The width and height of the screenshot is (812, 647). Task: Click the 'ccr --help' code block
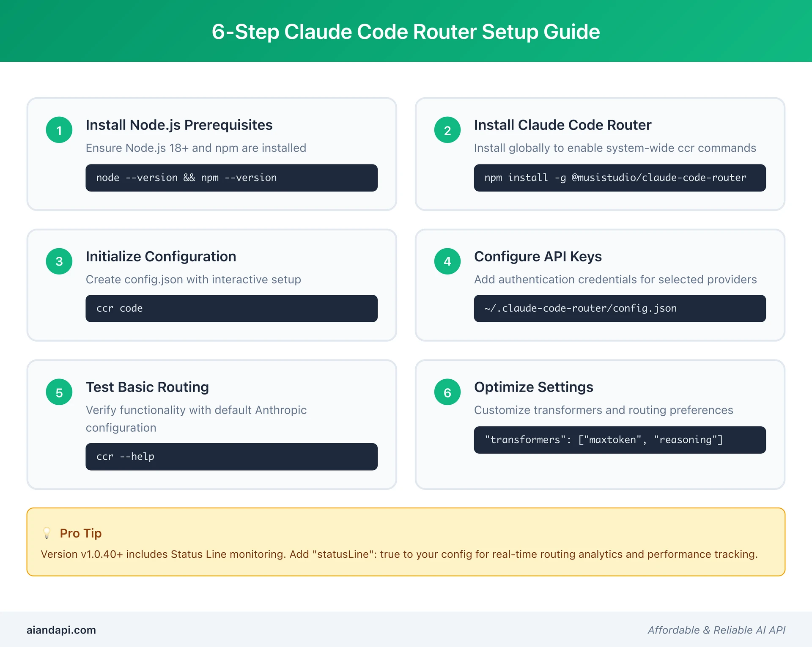[231, 457]
